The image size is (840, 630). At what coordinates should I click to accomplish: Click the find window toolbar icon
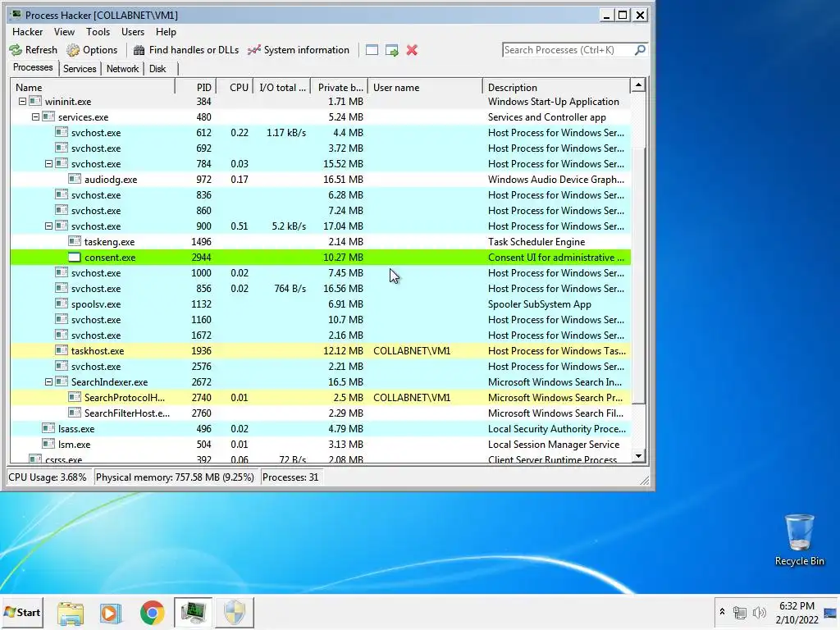pyautogui.click(x=372, y=50)
